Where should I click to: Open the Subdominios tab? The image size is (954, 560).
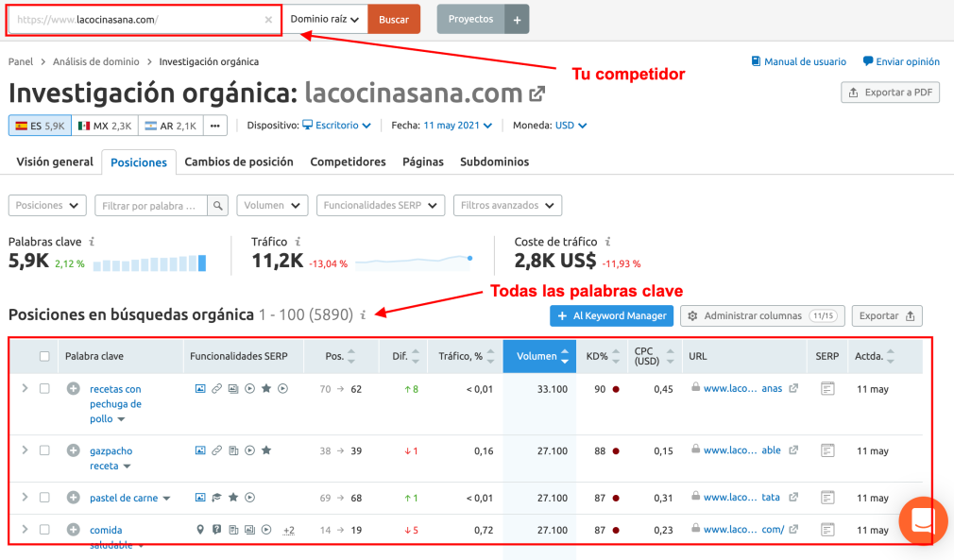click(x=495, y=161)
